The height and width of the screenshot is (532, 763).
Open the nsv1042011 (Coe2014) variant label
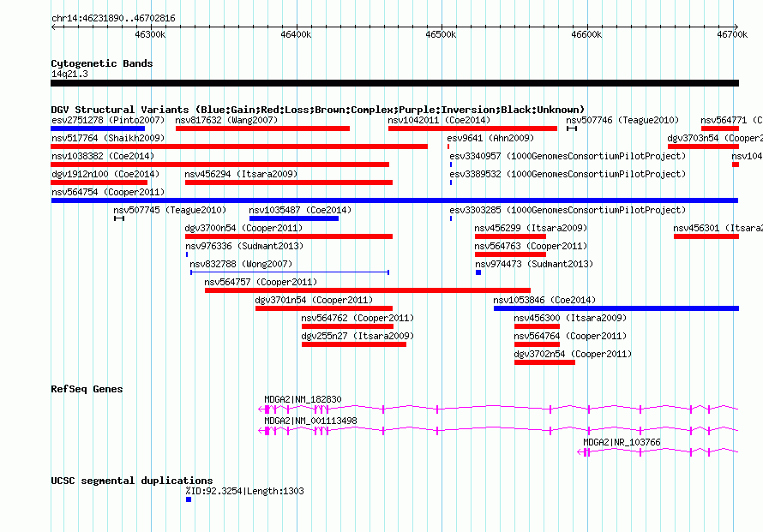439,120
